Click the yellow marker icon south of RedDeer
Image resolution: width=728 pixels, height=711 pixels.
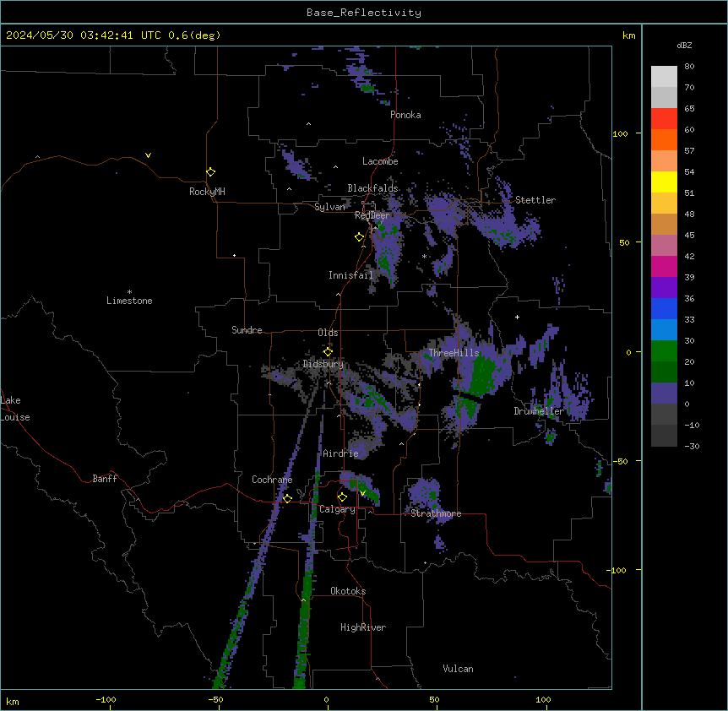click(360, 237)
